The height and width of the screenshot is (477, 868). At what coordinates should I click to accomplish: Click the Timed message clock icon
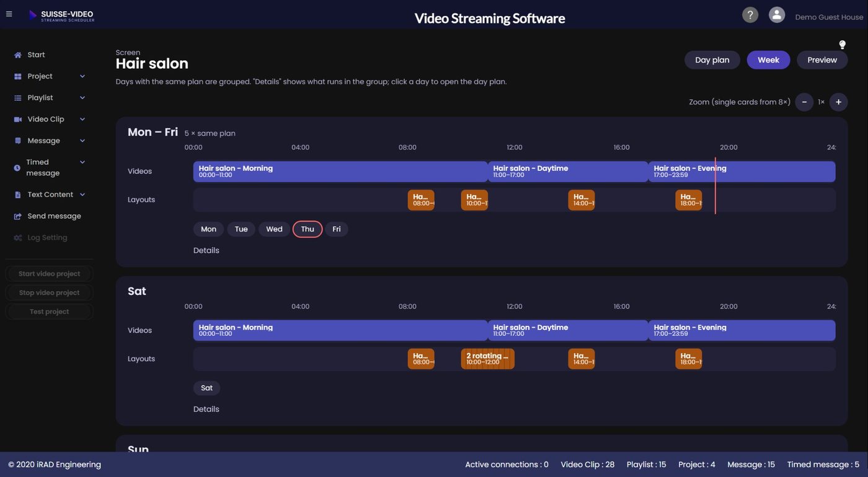point(17,168)
